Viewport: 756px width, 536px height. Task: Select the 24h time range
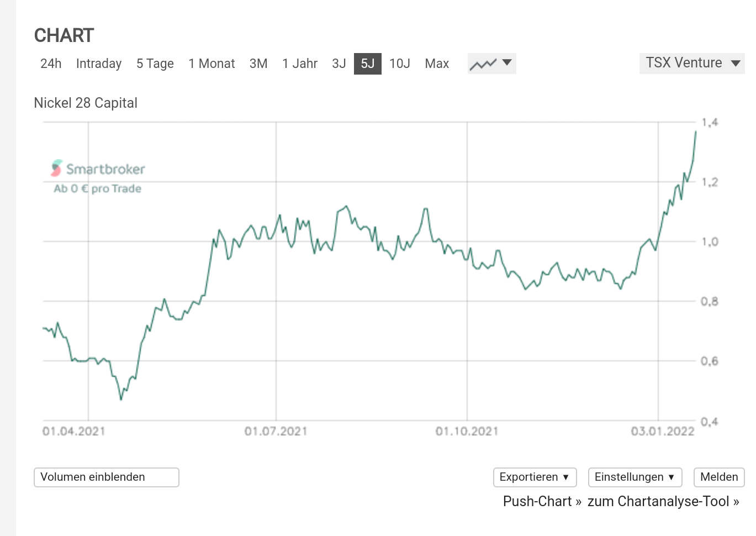[51, 64]
